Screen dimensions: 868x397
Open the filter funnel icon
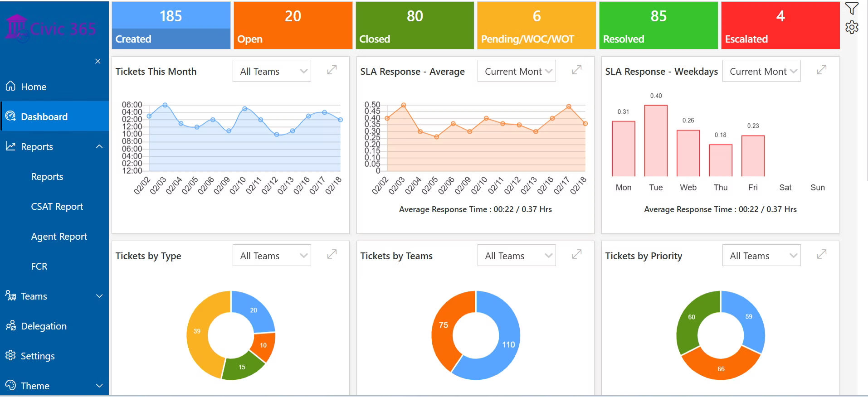tap(852, 9)
